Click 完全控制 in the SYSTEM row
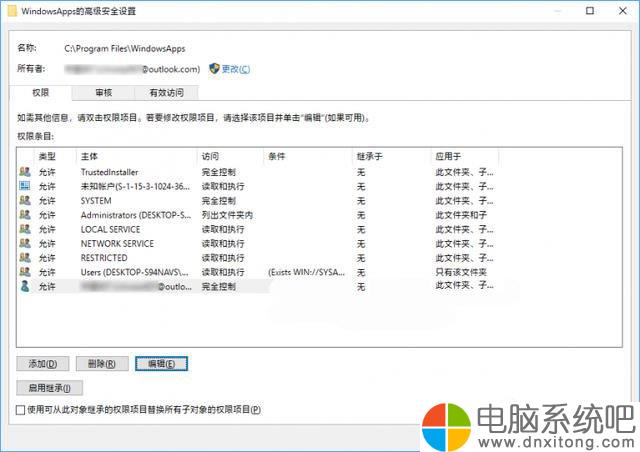Image resolution: width=640 pixels, height=452 pixels. 218,201
